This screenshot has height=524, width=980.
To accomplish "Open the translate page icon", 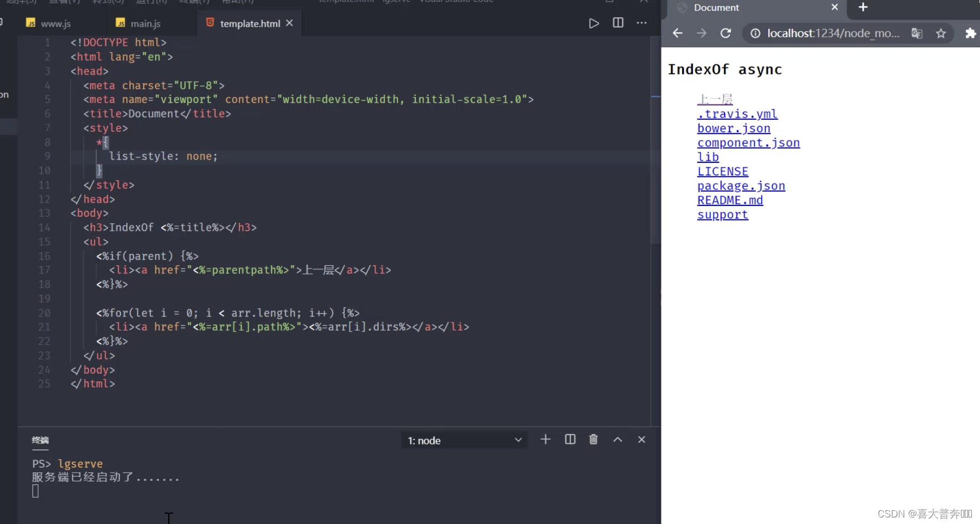I will point(917,34).
